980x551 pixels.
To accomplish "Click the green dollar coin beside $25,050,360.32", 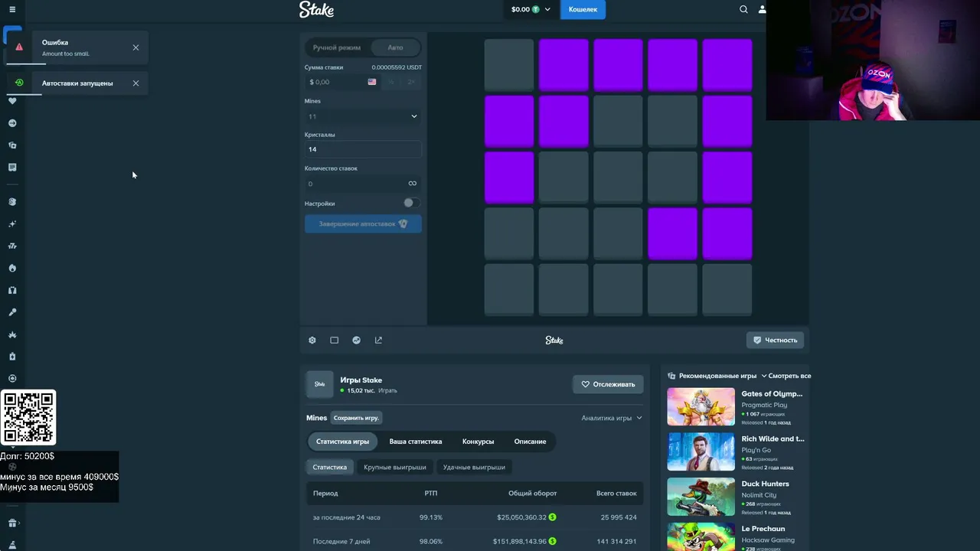I will point(552,517).
